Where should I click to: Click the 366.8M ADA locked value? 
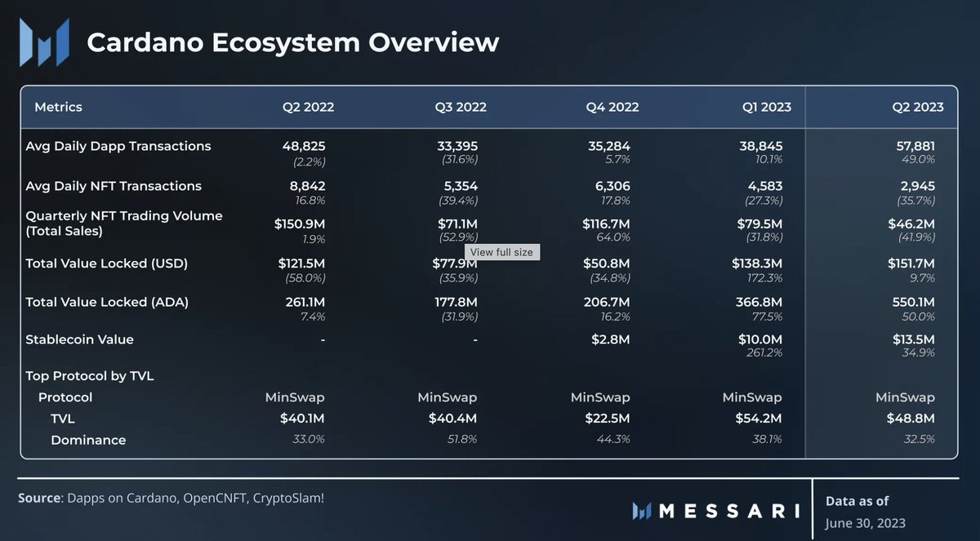click(761, 302)
